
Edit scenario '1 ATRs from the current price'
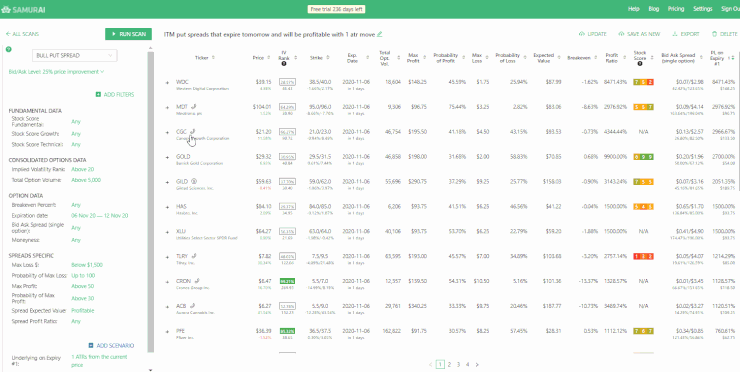99,361
